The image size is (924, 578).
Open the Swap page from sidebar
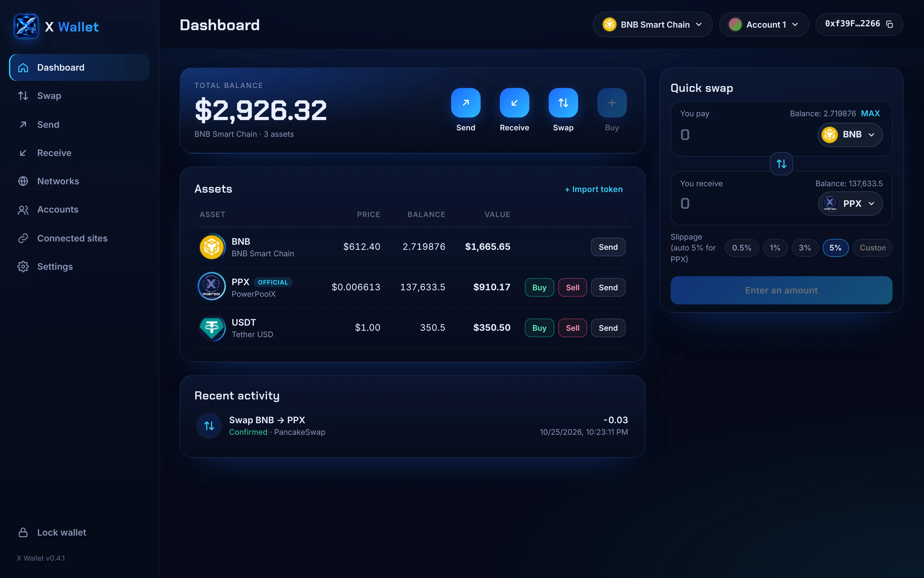(79, 96)
